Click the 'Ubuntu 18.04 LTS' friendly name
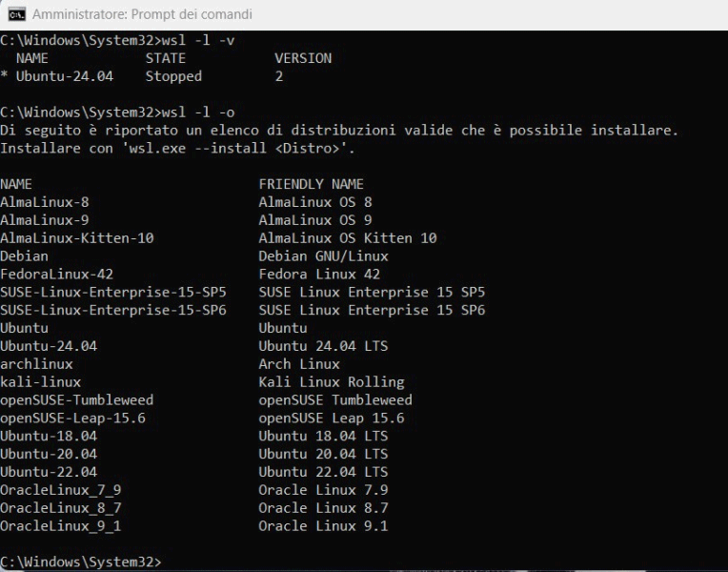 [324, 437]
